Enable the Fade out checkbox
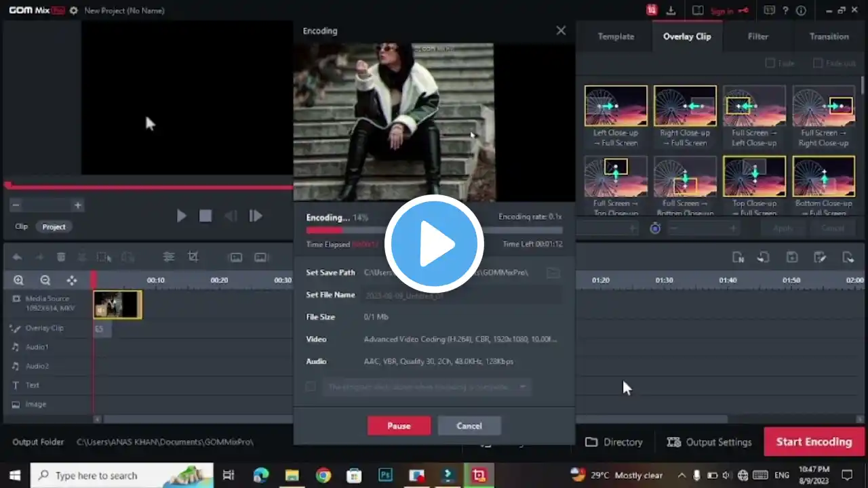 tap(818, 63)
